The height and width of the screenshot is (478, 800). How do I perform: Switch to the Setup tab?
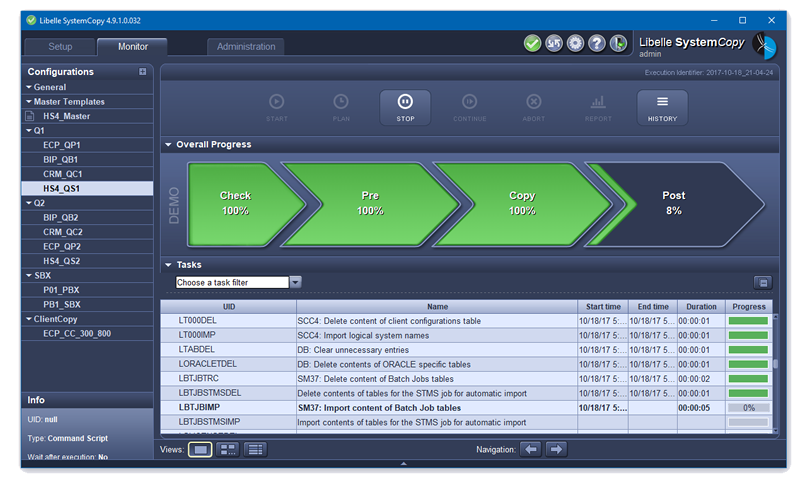[60, 46]
